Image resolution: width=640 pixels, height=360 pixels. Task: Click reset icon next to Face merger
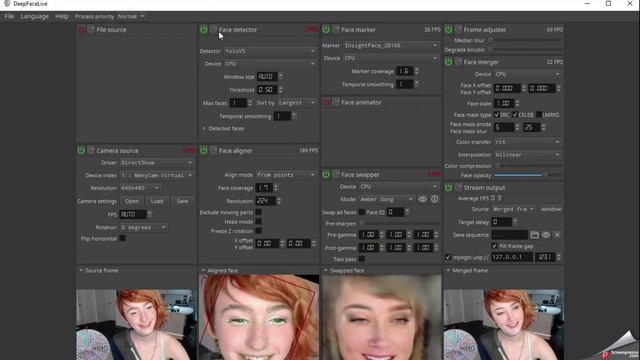458,62
